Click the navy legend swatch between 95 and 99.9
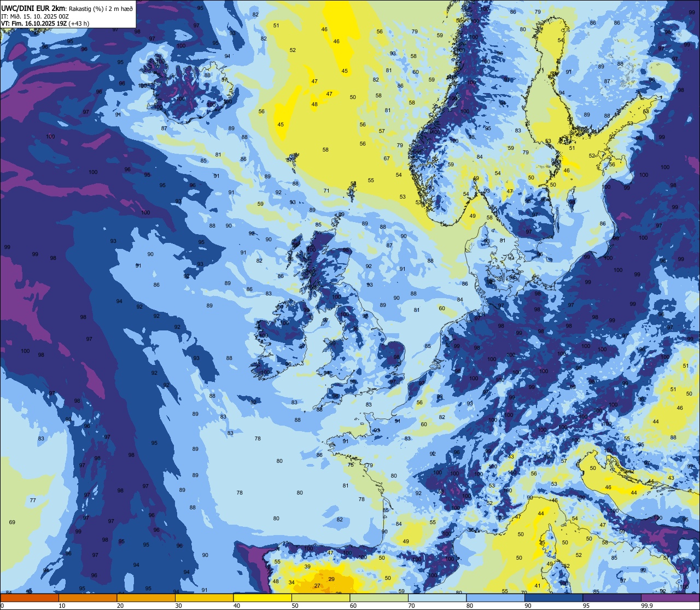The height and width of the screenshot is (610, 700). [x=612, y=597]
